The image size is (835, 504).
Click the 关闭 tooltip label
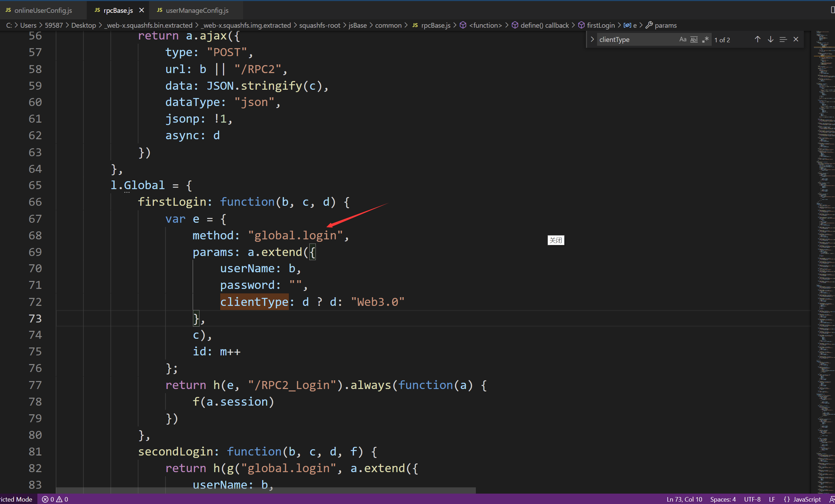pyautogui.click(x=556, y=240)
